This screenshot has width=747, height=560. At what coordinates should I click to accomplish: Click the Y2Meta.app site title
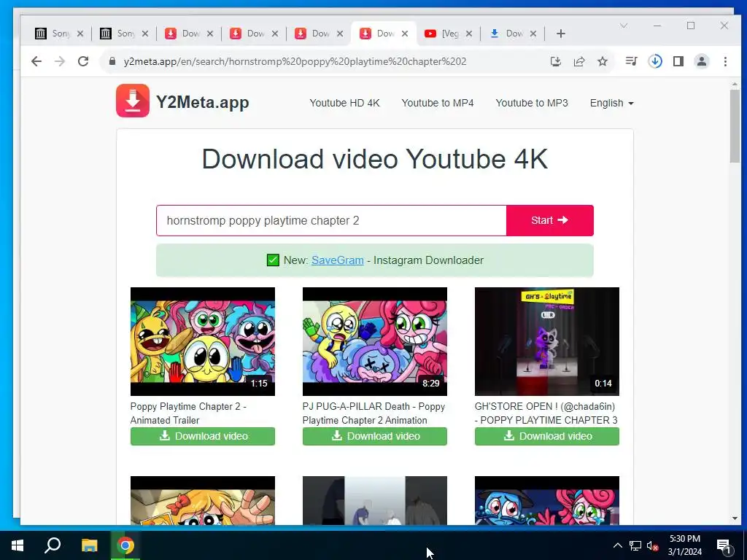[203, 102]
